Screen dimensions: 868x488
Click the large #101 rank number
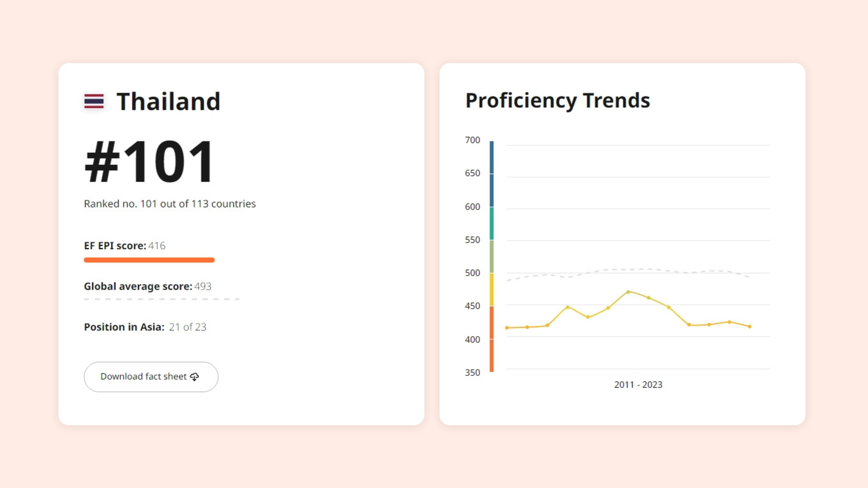[149, 162]
